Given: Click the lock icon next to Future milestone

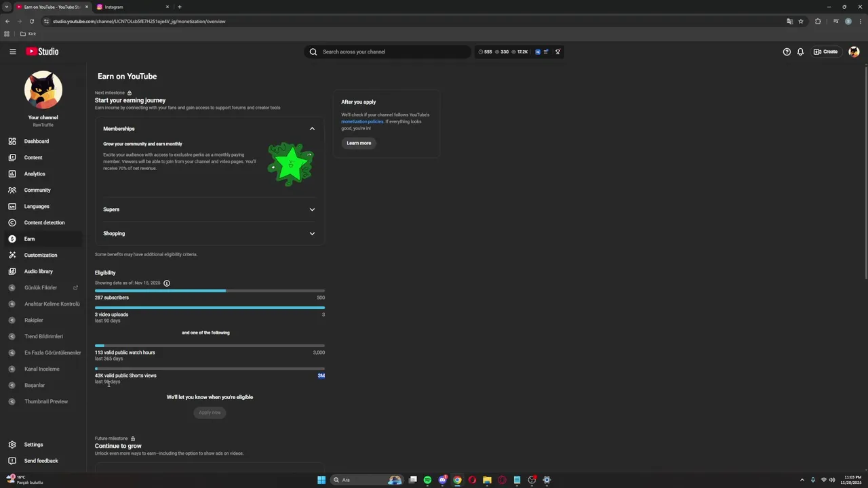Looking at the screenshot, I should [133, 439].
